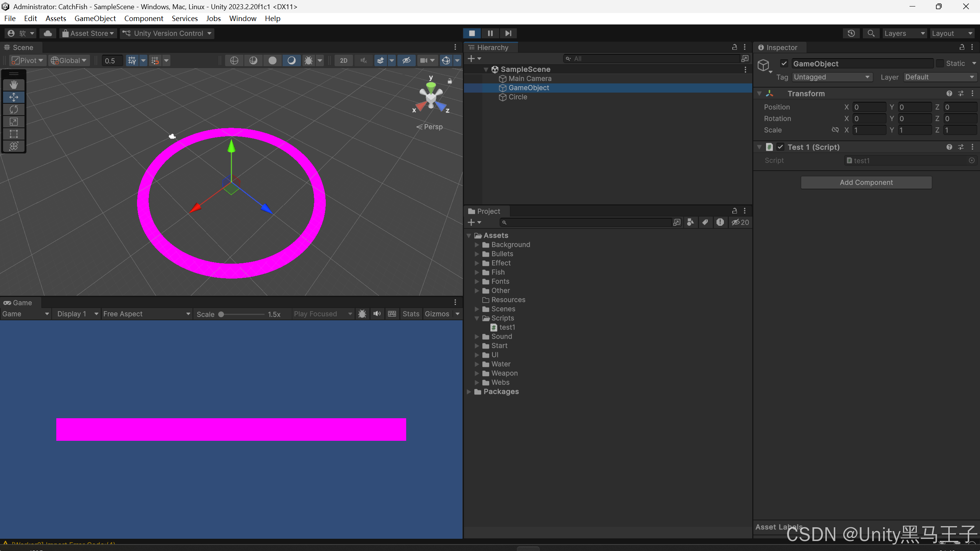This screenshot has width=980, height=551.
Task: Toggle the 2D view mode
Action: [x=343, y=60]
